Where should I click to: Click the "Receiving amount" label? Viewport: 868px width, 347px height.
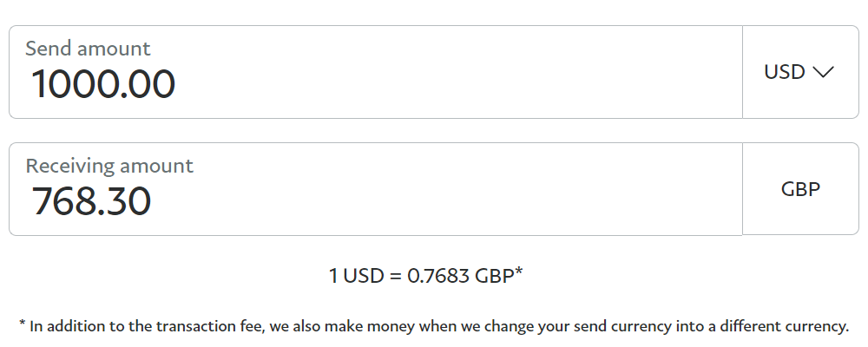109,166
